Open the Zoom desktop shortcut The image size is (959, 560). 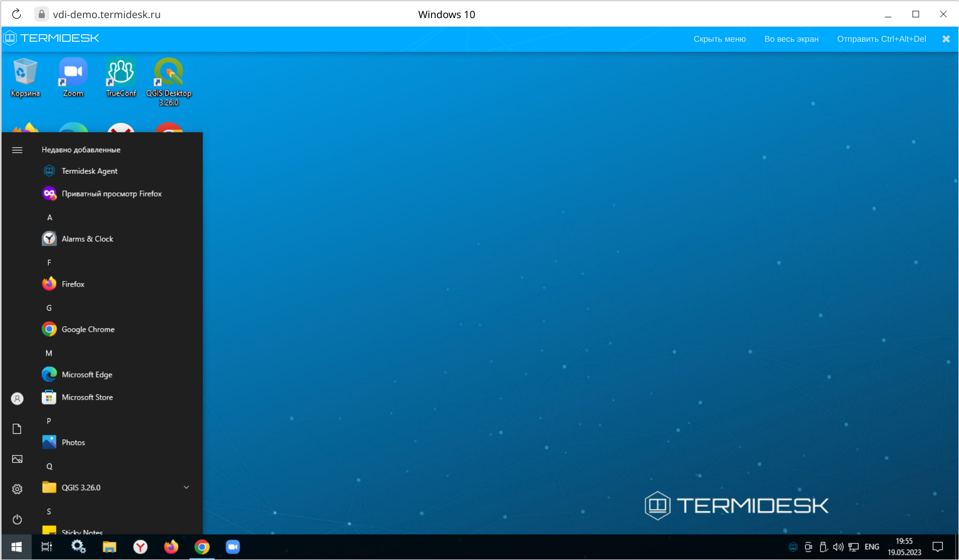(72, 73)
